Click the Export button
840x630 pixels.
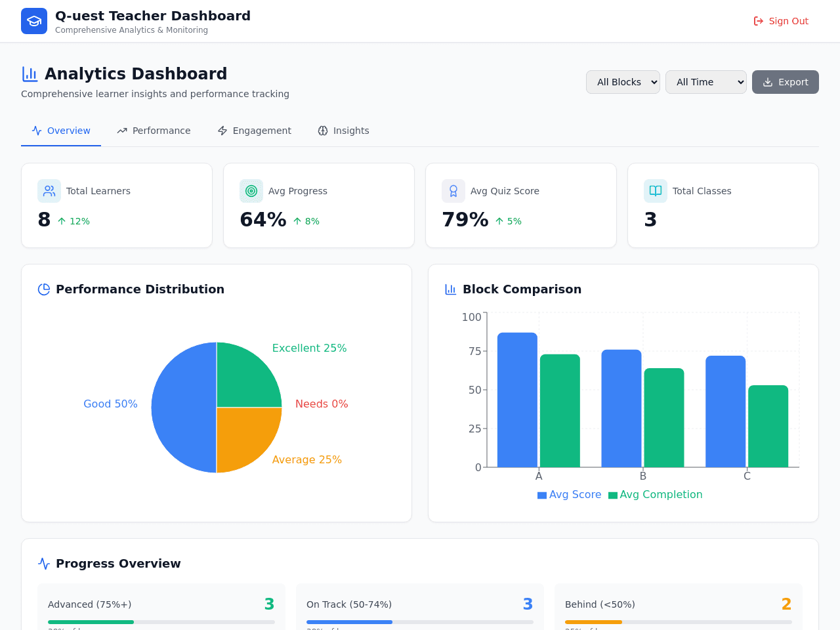(786, 82)
